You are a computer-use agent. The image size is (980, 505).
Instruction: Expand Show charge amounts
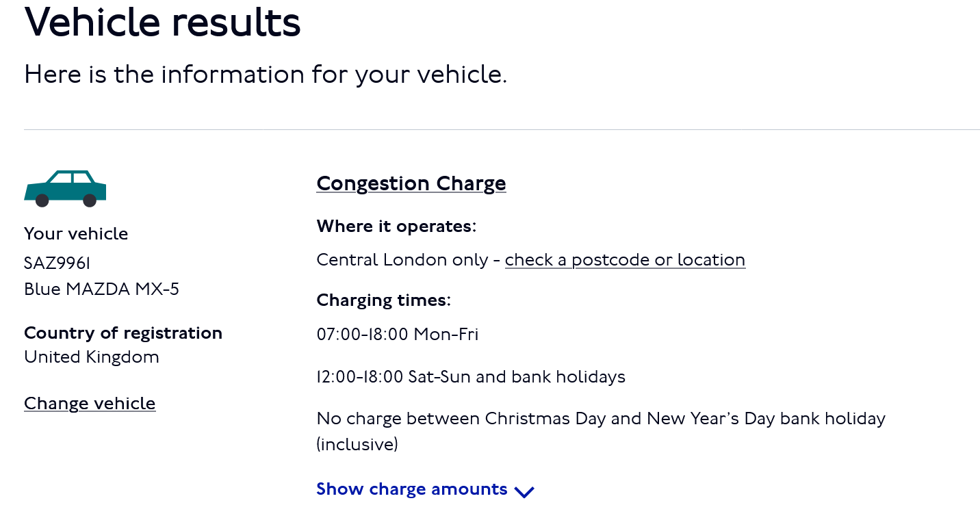(x=412, y=489)
